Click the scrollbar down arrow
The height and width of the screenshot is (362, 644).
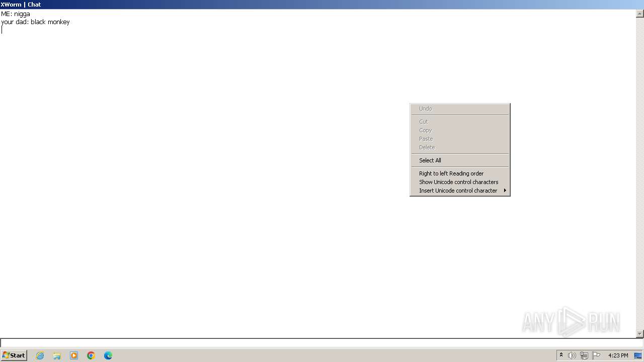click(640, 334)
